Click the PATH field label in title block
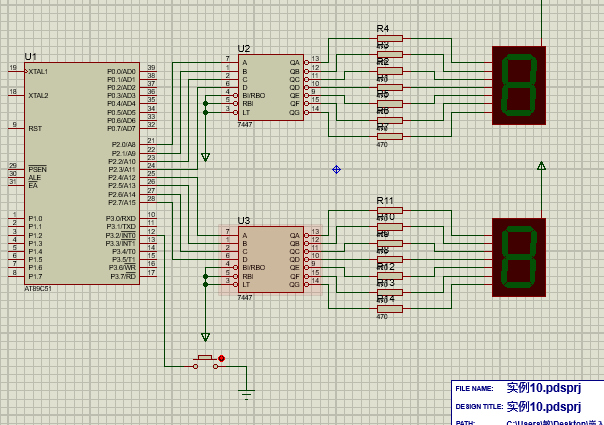Screen dimensions: 604x425 tap(465, 423)
